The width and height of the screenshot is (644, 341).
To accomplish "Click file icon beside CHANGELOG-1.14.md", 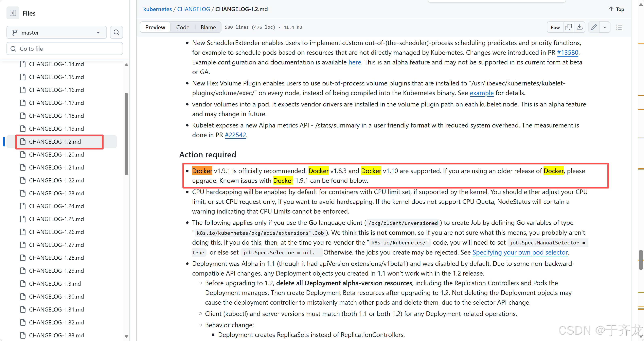I will coord(23,64).
